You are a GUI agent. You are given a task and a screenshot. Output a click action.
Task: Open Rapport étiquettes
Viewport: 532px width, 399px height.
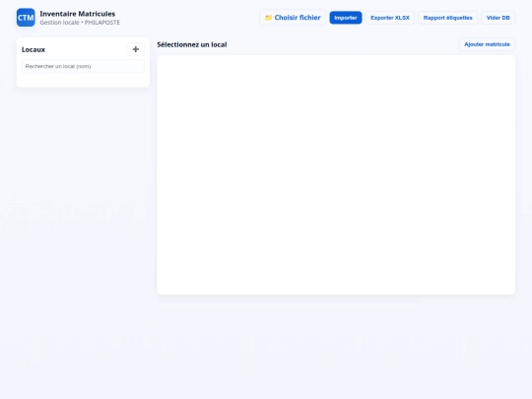point(447,18)
